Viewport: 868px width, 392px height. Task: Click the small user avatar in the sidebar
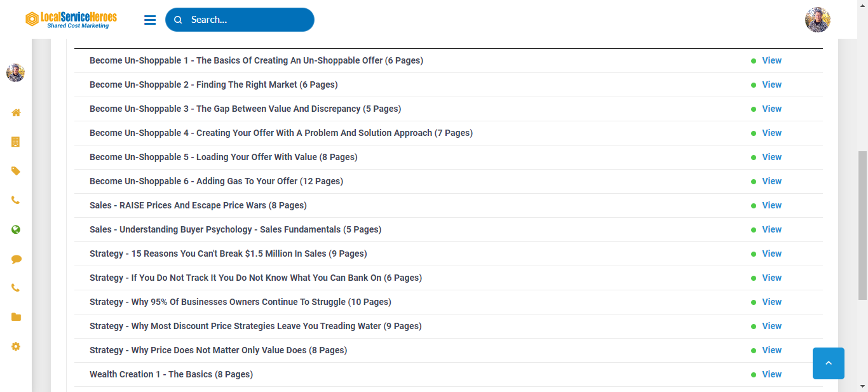tap(15, 72)
